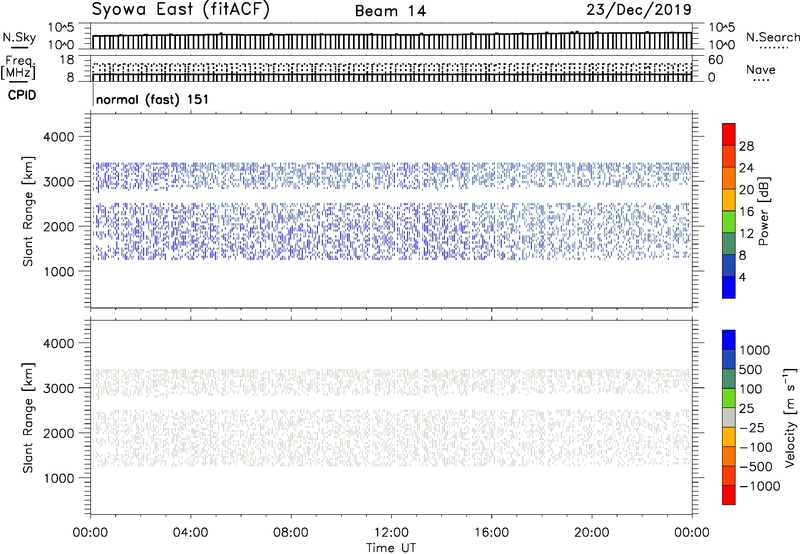
Task: Click the 'N.Search' legend label
Action: click(772, 37)
